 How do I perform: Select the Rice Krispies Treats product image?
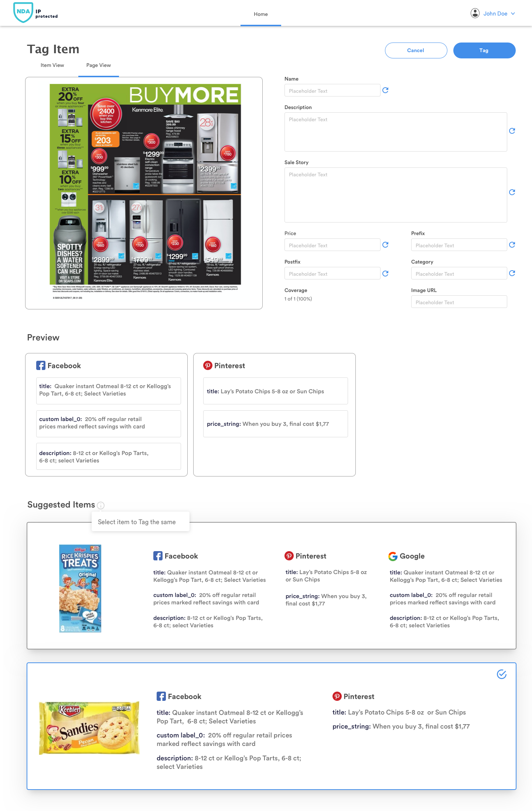[80, 588]
